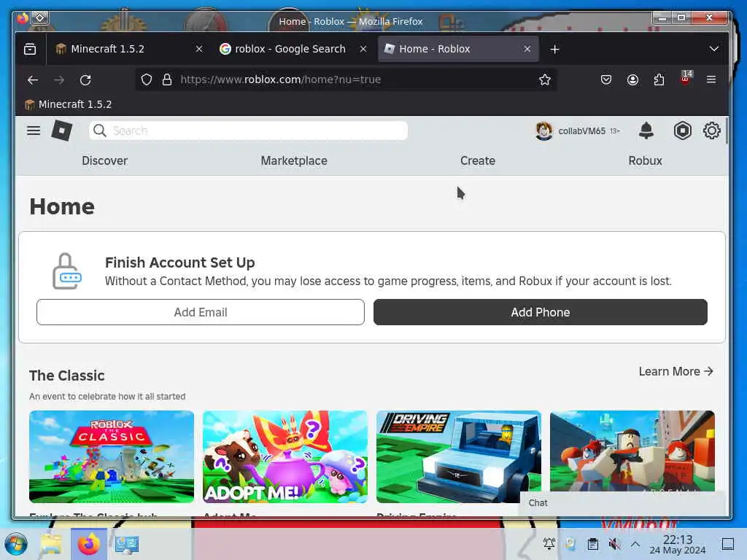The image size is (747, 560).
Task: Click the search magnifier icon in Roblox
Action: [x=99, y=131]
